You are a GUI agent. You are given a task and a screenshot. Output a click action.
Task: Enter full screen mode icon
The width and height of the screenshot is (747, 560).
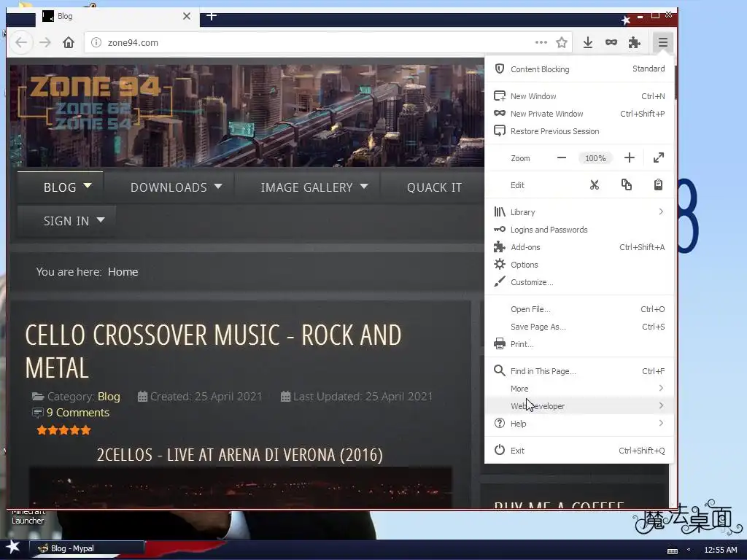point(659,157)
